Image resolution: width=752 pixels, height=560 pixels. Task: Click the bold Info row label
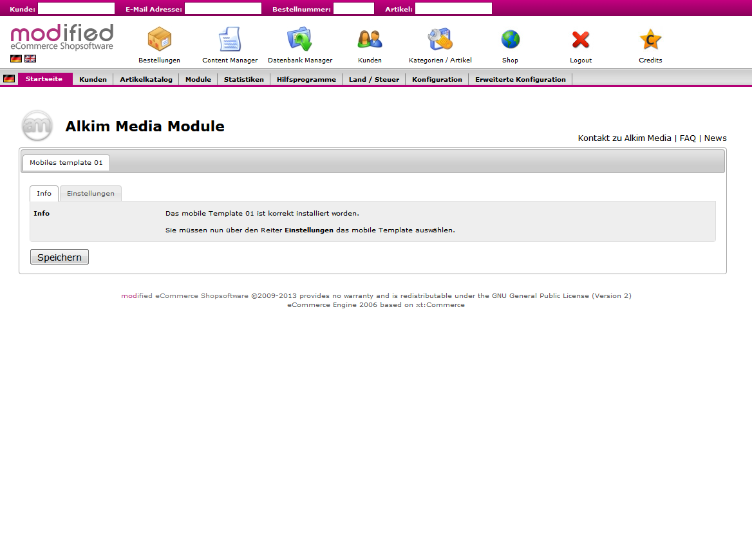(42, 213)
